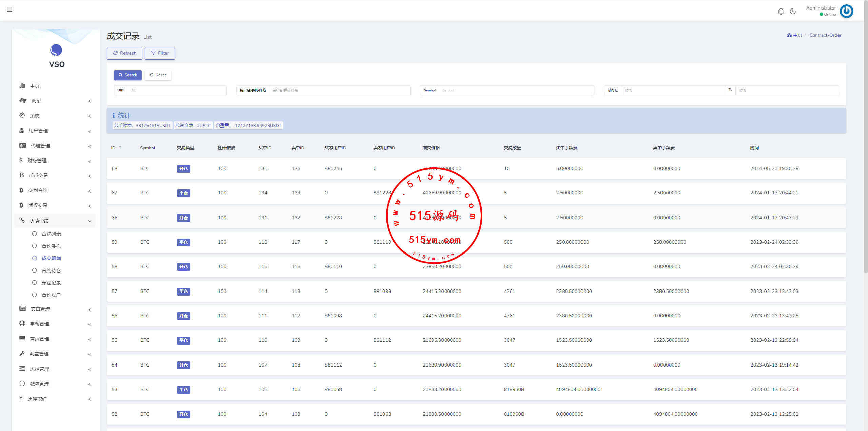Click the Refresh button

click(x=124, y=53)
